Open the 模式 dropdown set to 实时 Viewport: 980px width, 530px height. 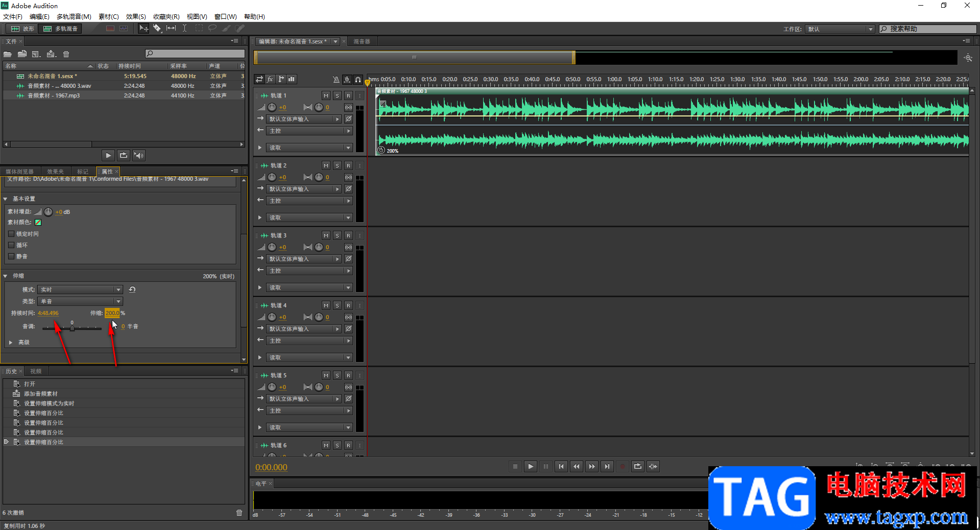point(80,290)
